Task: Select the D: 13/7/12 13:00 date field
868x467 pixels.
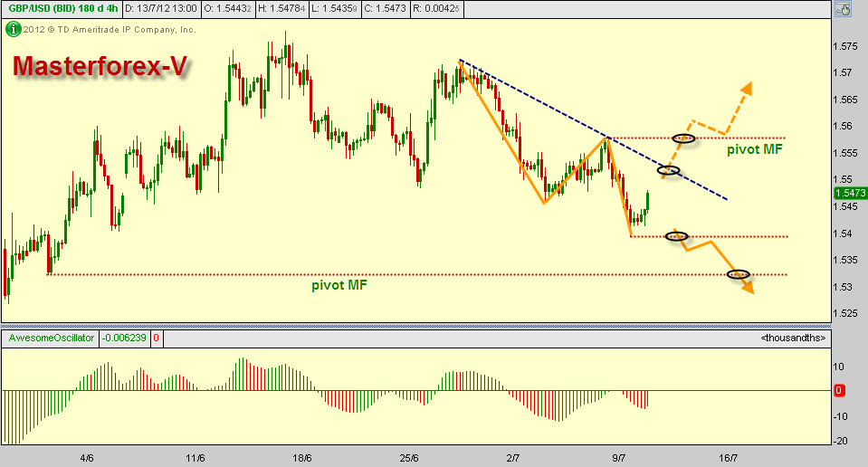Action: point(160,9)
